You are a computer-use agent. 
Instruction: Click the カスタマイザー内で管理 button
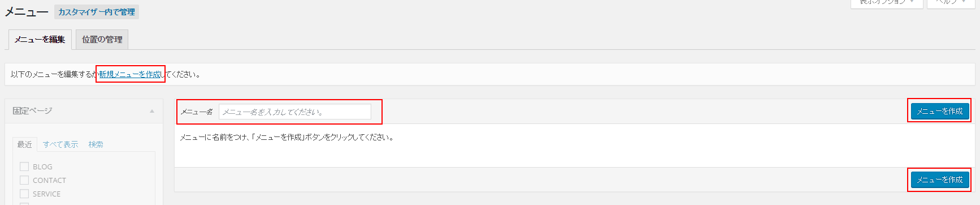(97, 12)
